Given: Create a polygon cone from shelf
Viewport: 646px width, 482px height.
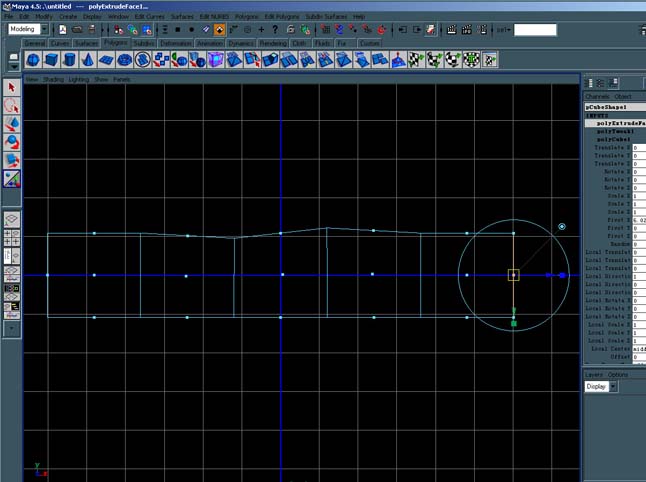Looking at the screenshot, I should pyautogui.click(x=87, y=60).
